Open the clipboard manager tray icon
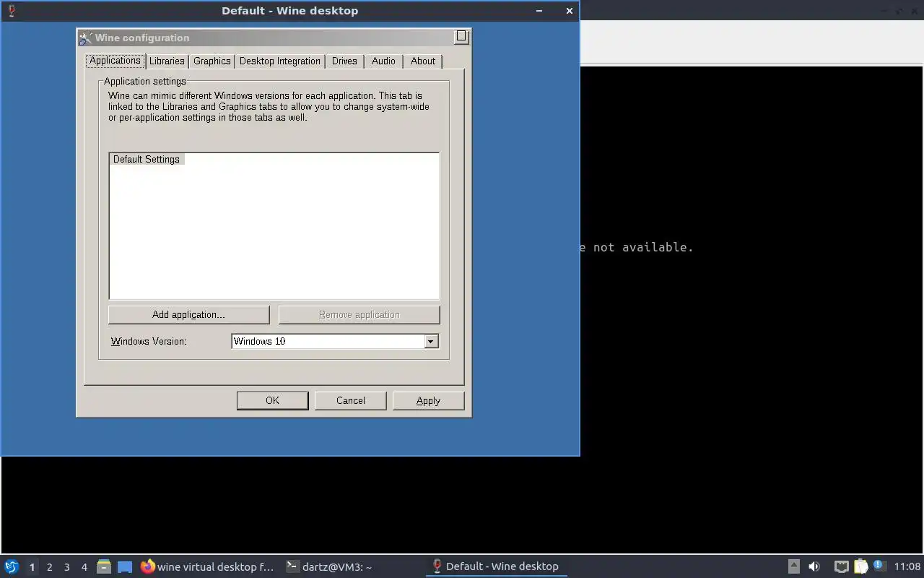The image size is (924, 578). (x=860, y=566)
